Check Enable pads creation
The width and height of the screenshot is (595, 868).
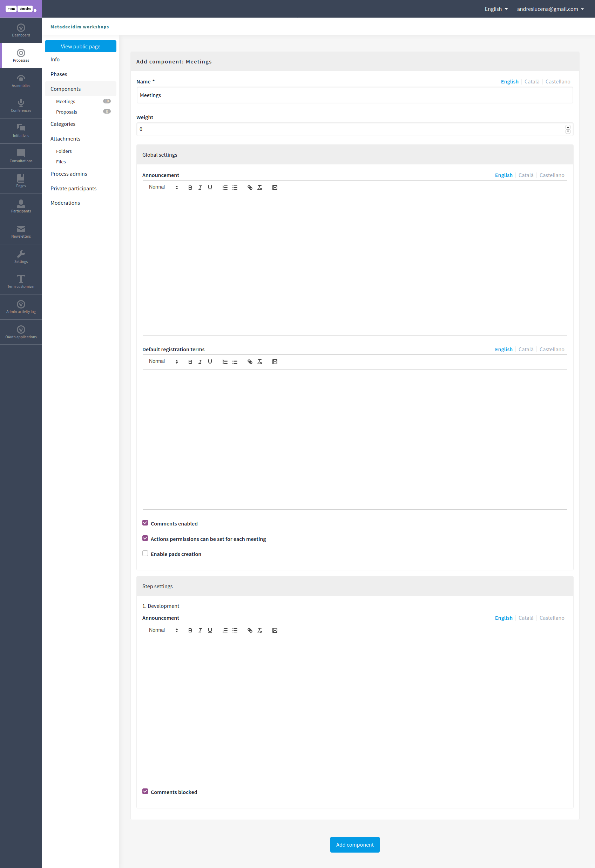click(x=145, y=554)
